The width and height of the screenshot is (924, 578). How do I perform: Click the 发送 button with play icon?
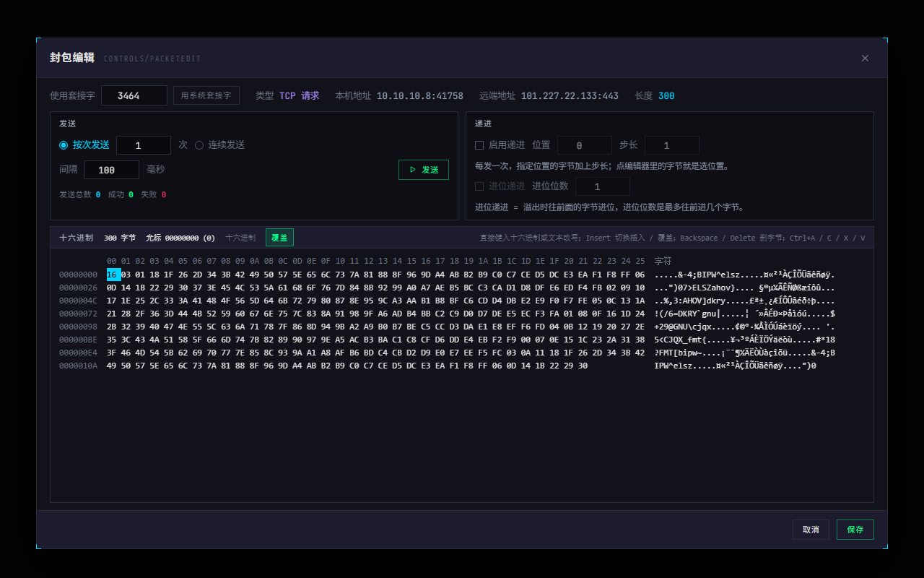click(424, 170)
